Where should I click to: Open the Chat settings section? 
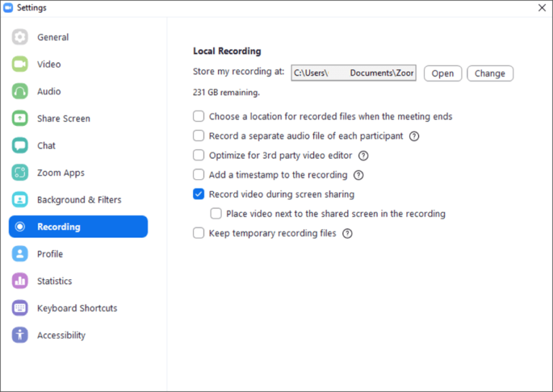coord(78,145)
